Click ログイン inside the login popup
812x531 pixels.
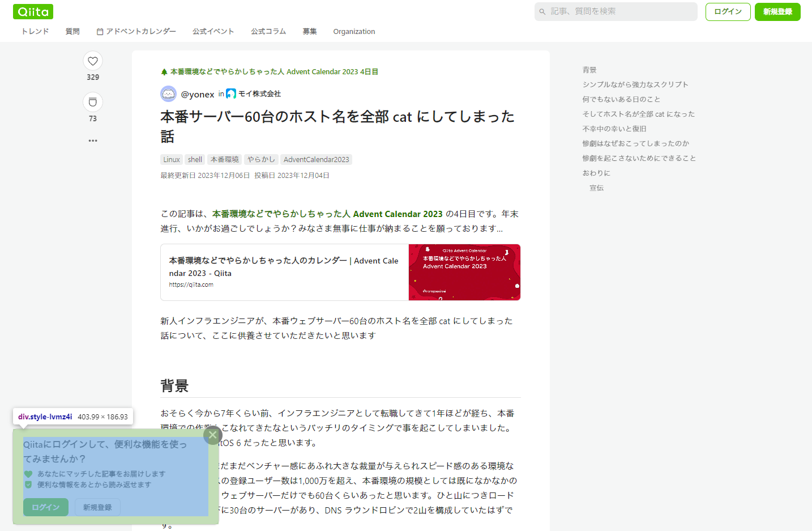pyautogui.click(x=45, y=507)
